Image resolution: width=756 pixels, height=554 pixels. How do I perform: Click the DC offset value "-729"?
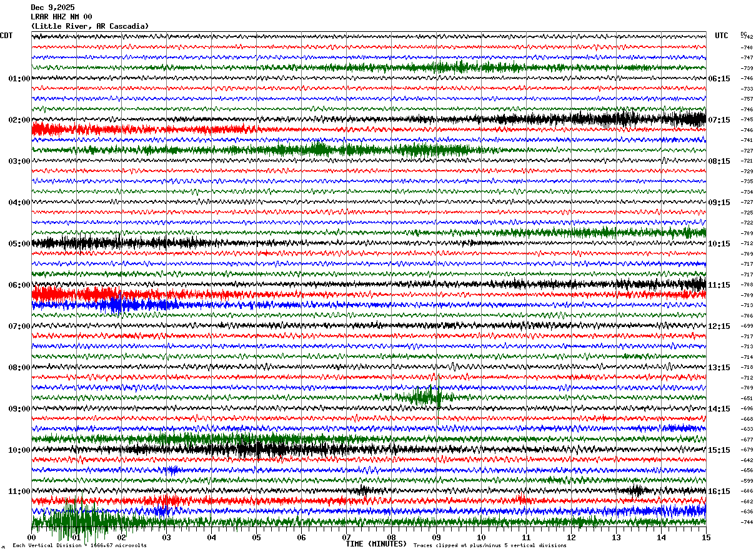747,171
